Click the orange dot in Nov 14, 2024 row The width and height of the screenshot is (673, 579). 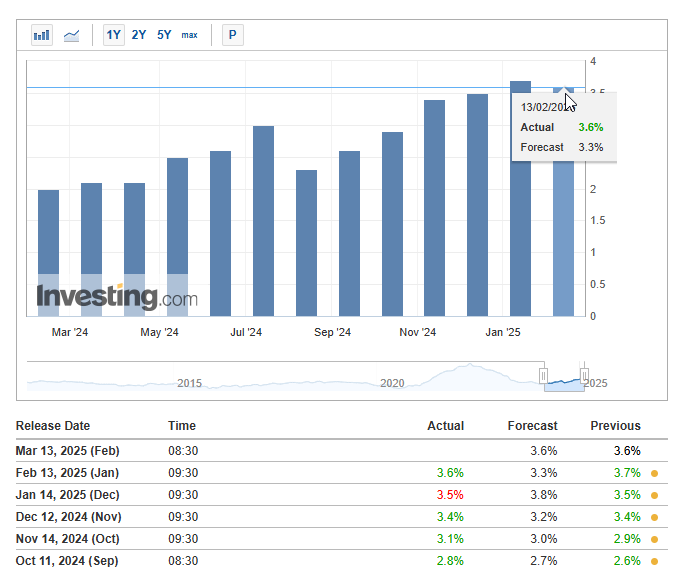(x=655, y=539)
